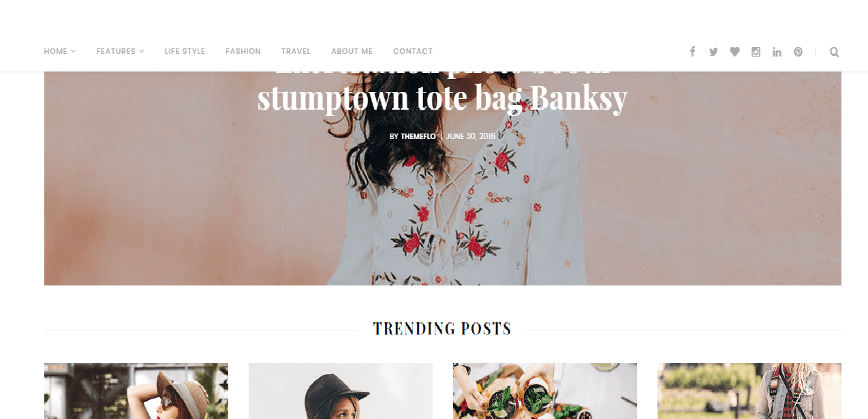Viewport: 868px width, 419px height.
Task: Open the Facebook social icon
Action: tap(692, 52)
